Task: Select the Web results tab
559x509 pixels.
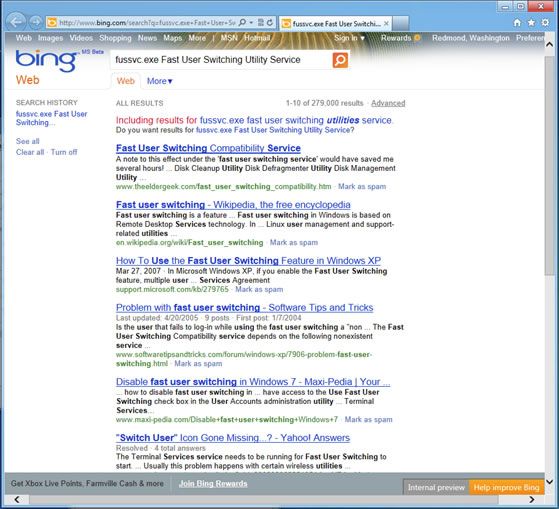Action: click(125, 81)
